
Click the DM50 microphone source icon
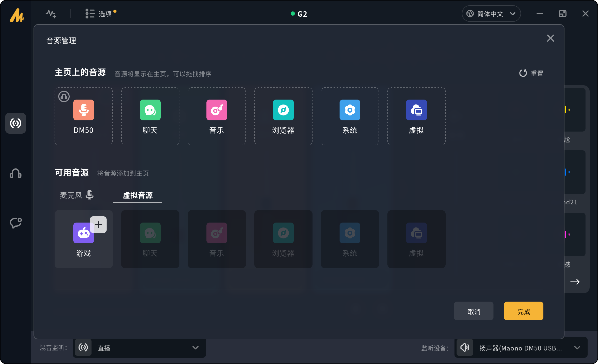(x=83, y=110)
